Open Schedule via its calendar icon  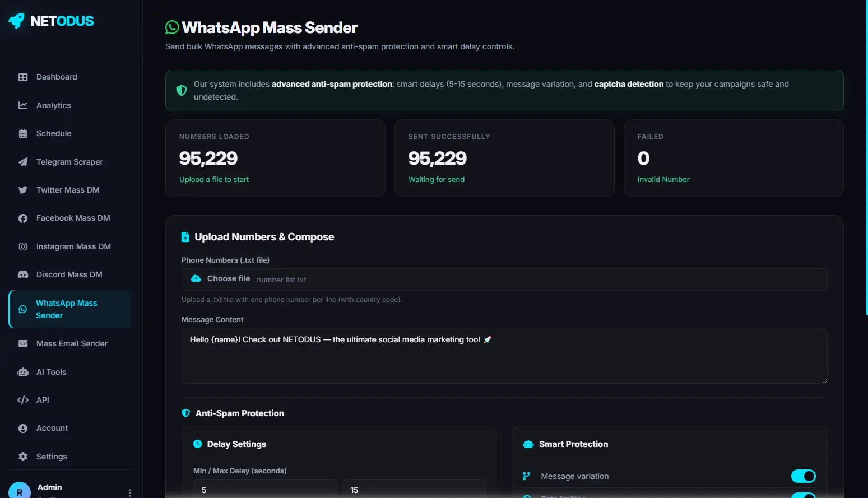click(x=23, y=133)
